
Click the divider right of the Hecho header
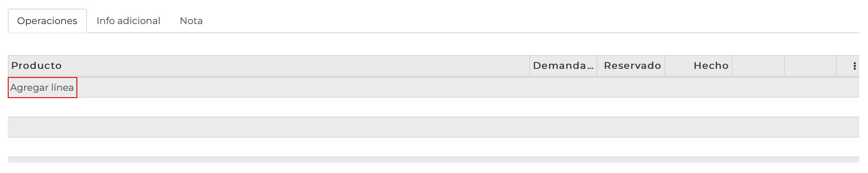tap(732, 66)
